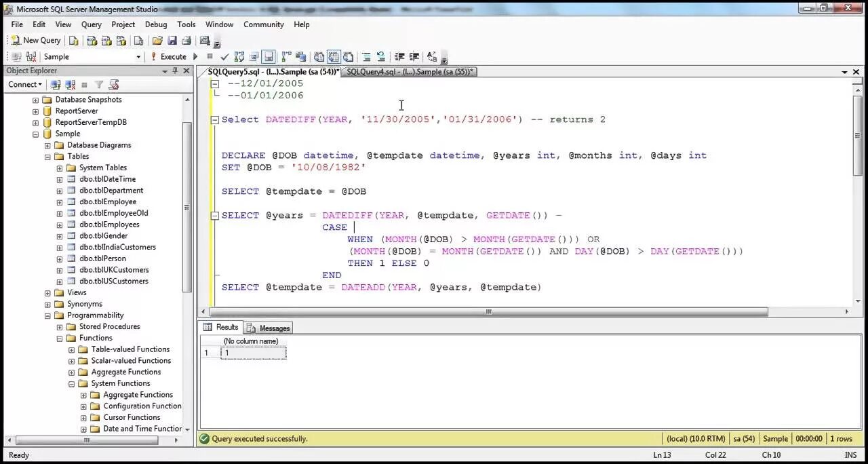This screenshot has width=868, height=464.
Task: Open the Activity Monitor icon
Action: tap(205, 41)
